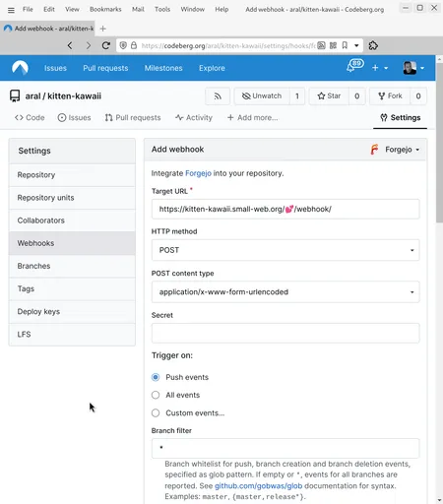The height and width of the screenshot is (504, 443).
Task: Open Pull requests in top navigation bar
Action: 105,68
